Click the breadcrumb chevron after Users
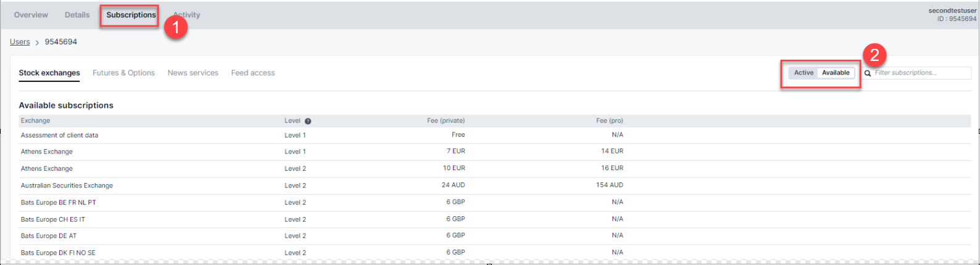Screen dimensions: 980x265 [37, 43]
